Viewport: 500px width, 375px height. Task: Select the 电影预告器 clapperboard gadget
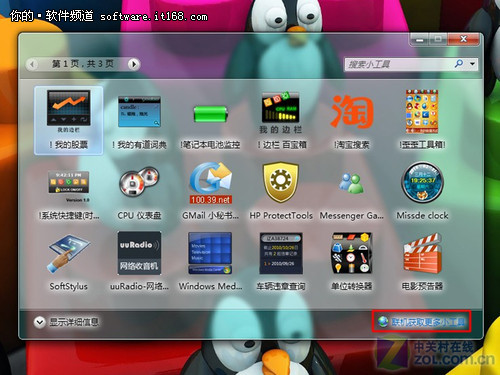point(422,262)
